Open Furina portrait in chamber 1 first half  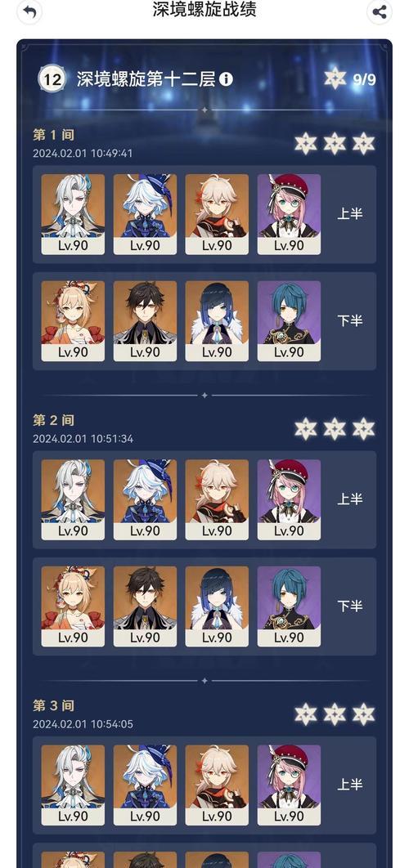145,214
